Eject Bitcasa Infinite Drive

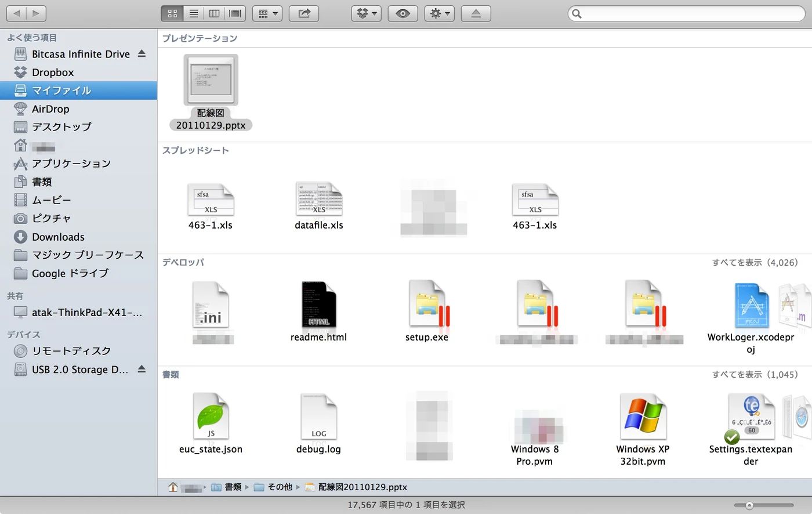click(x=142, y=53)
